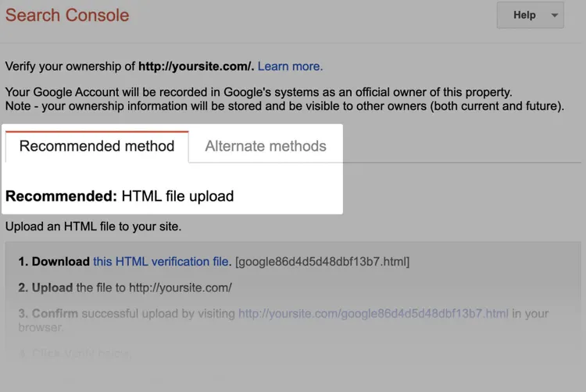586x392 pixels.
Task: Click the Note about ownership information line
Action: coord(284,106)
